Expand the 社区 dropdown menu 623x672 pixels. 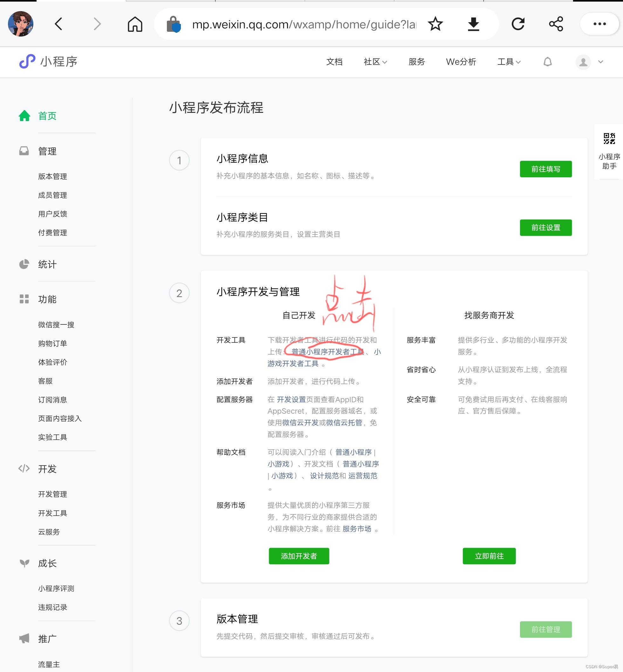(375, 62)
